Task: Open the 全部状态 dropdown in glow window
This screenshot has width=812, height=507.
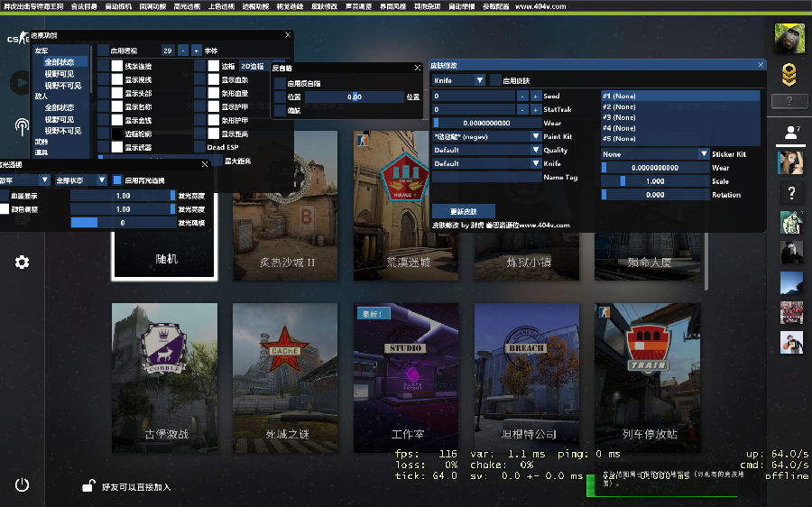Action: 80,180
